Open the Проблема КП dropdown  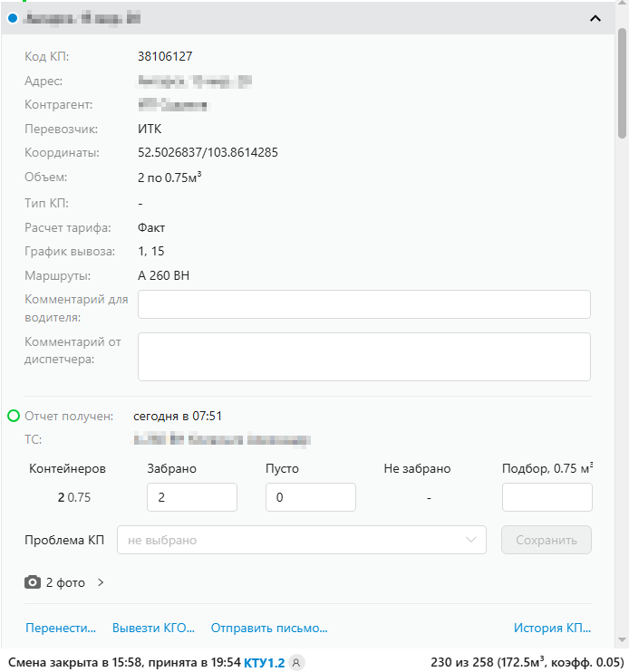[x=301, y=540]
